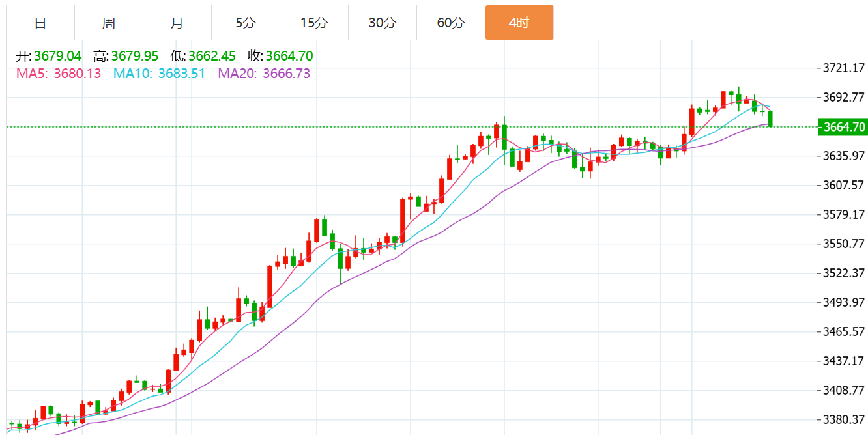
Task: Click the 3692.77 price axis label
Action: 844,97
